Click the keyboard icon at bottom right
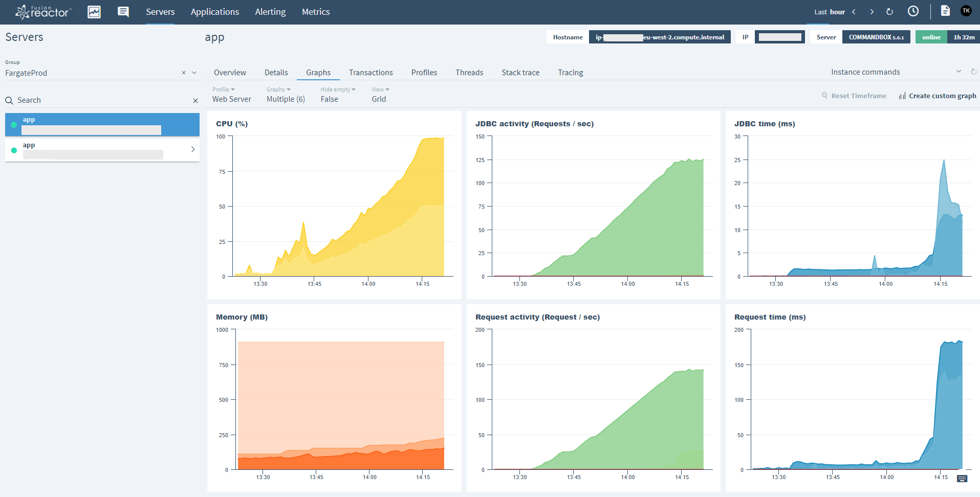This screenshot has height=497, width=980. [x=962, y=479]
